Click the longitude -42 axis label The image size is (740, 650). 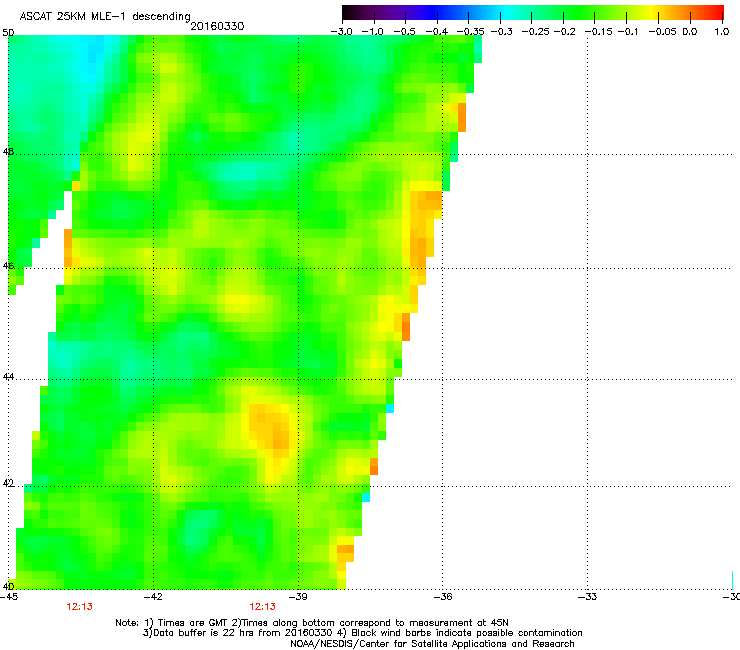153,597
